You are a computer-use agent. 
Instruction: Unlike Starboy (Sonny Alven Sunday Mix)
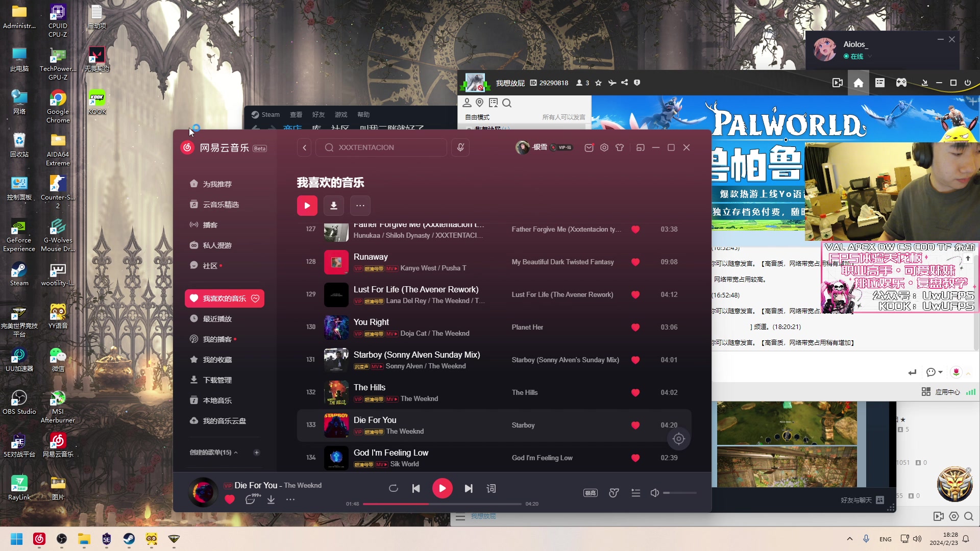[x=635, y=360]
